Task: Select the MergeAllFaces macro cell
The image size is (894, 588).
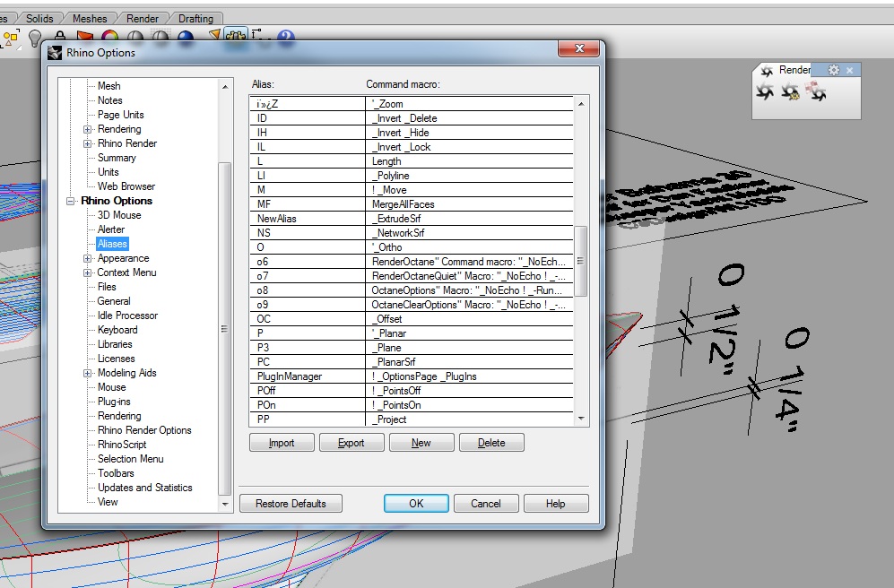Action: (x=469, y=204)
